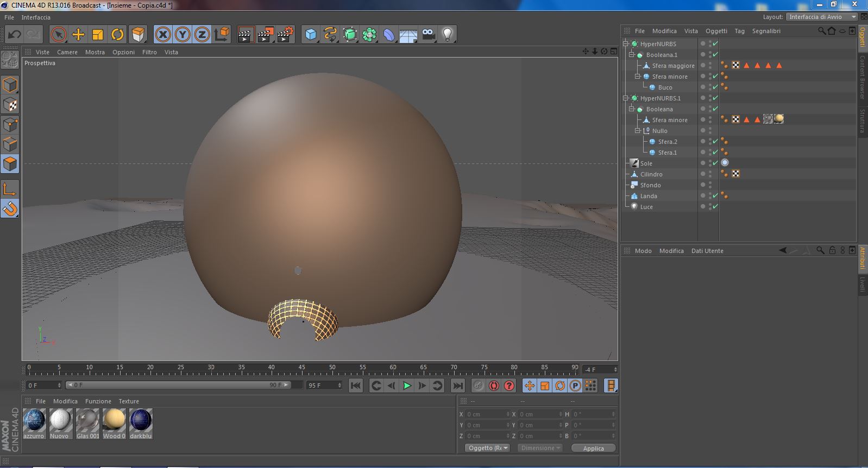Open the Layout dropdown menu
868x468 pixels.
tap(821, 17)
